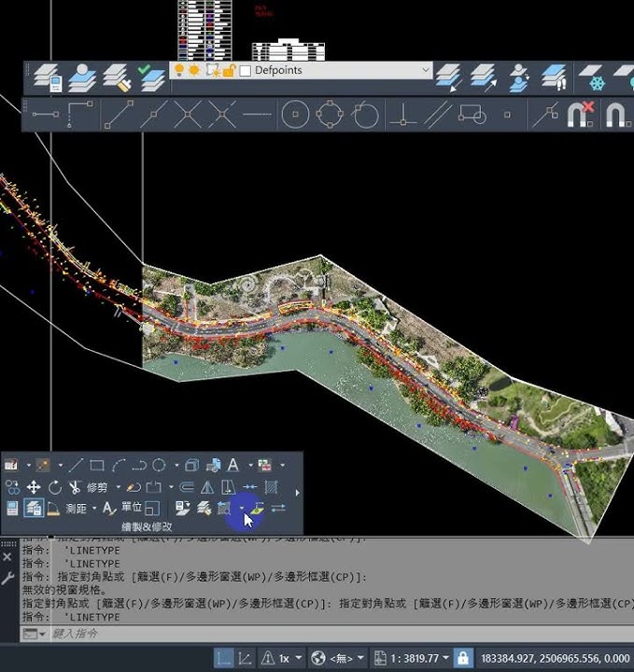Select the Arc draw tool
Image resolution: width=634 pixels, height=672 pixels.
click(119, 465)
